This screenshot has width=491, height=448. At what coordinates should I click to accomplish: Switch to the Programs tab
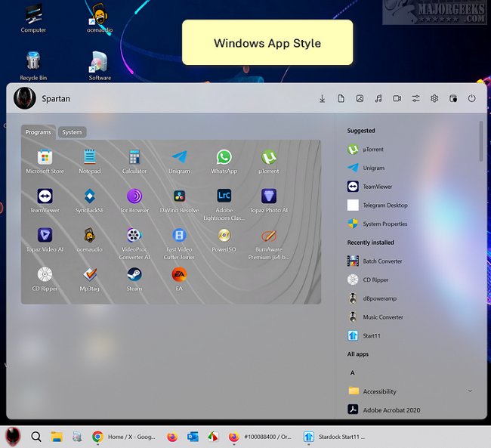[38, 132]
